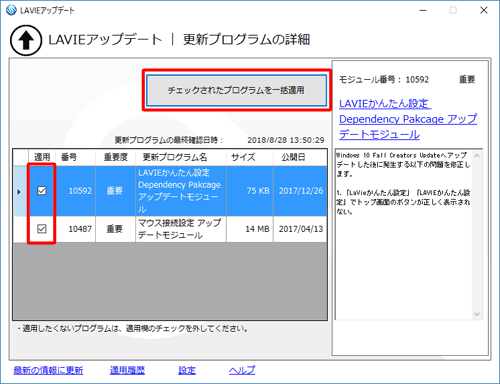Sort by the 番号 column header
Viewport: 500px width, 384px height.
(76, 157)
